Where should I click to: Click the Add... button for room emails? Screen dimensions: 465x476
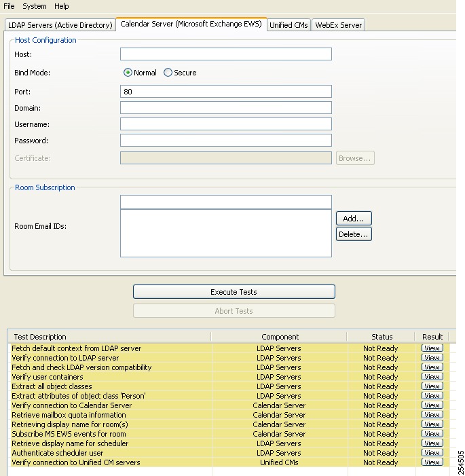pyautogui.click(x=354, y=218)
